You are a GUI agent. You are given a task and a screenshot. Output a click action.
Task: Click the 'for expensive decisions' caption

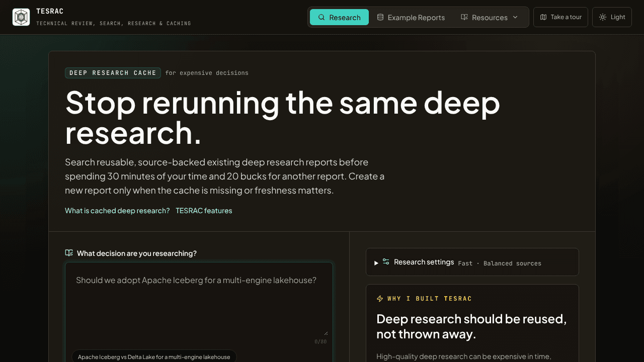click(x=207, y=73)
